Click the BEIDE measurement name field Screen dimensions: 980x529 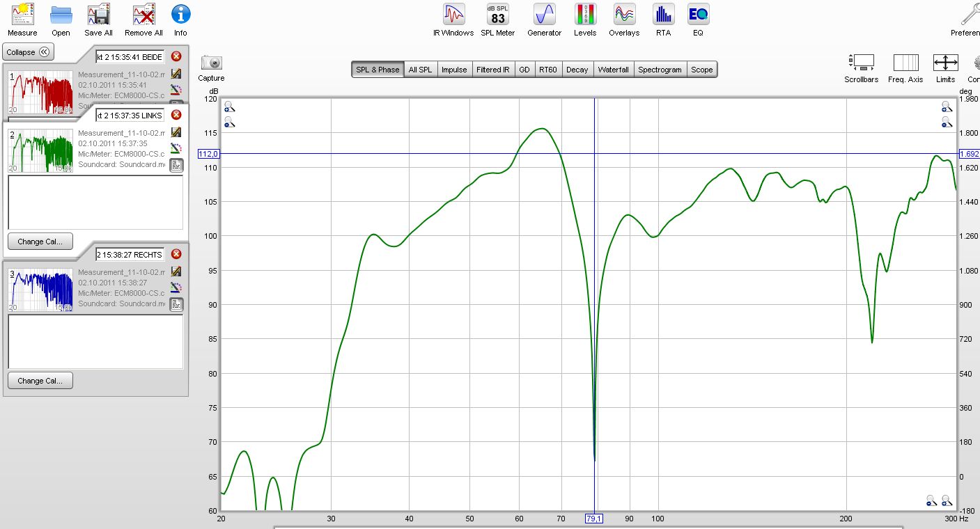click(x=130, y=56)
